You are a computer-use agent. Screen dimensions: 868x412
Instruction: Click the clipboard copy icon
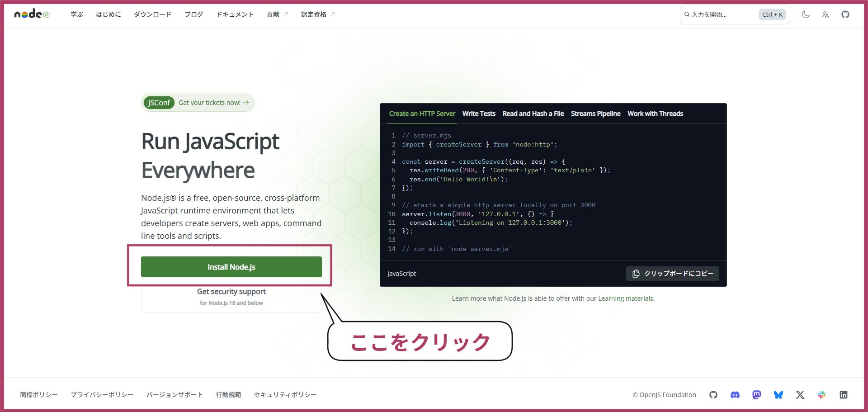tap(636, 274)
